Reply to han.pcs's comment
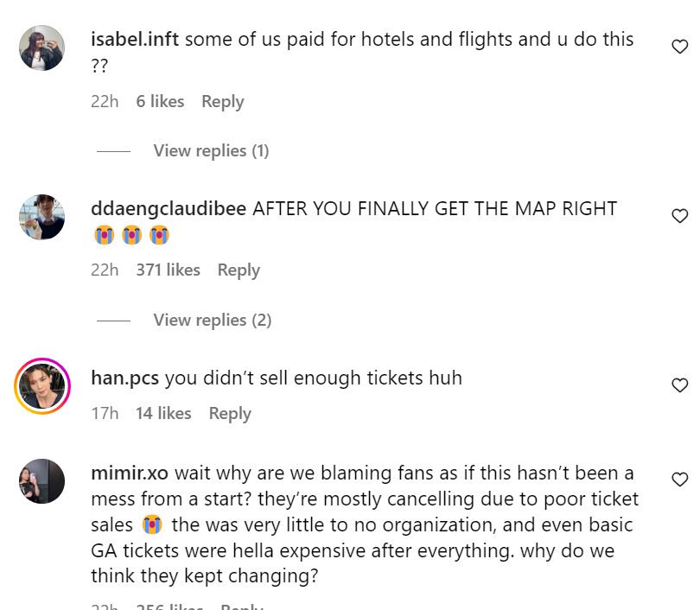 click(x=230, y=413)
